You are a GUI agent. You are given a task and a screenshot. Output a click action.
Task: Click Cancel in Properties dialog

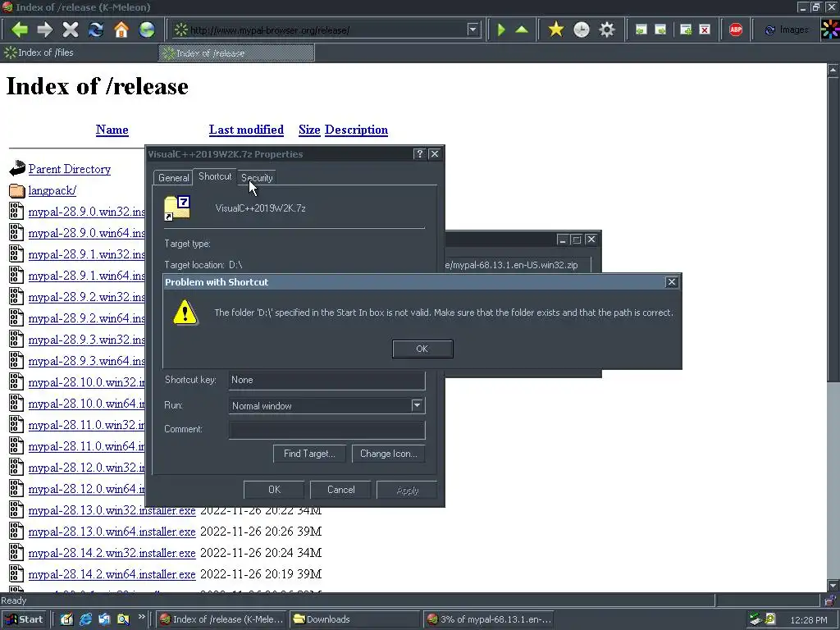pyautogui.click(x=340, y=490)
